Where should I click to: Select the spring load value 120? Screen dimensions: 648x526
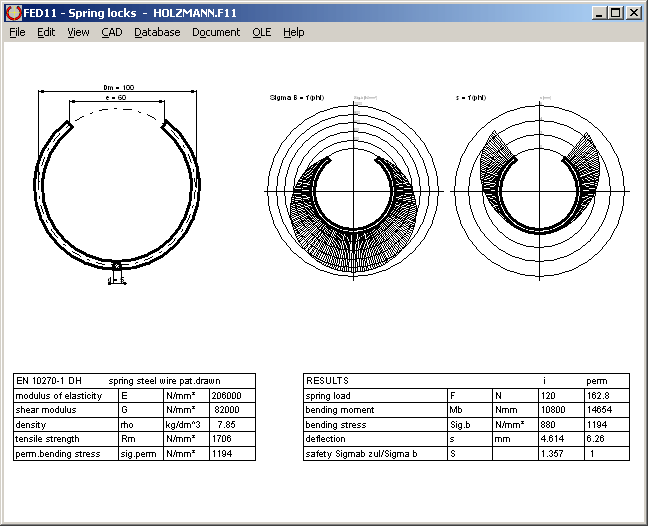(547, 396)
